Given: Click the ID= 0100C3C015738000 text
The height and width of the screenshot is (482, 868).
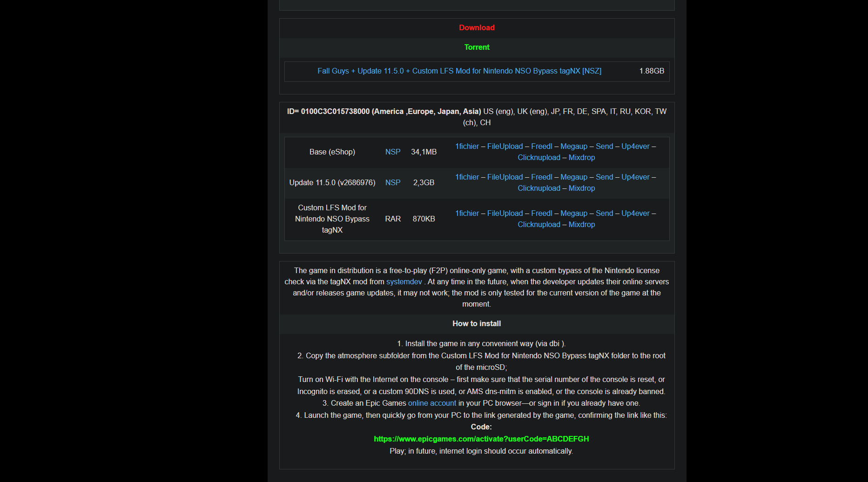Looking at the screenshot, I should click(x=328, y=112).
